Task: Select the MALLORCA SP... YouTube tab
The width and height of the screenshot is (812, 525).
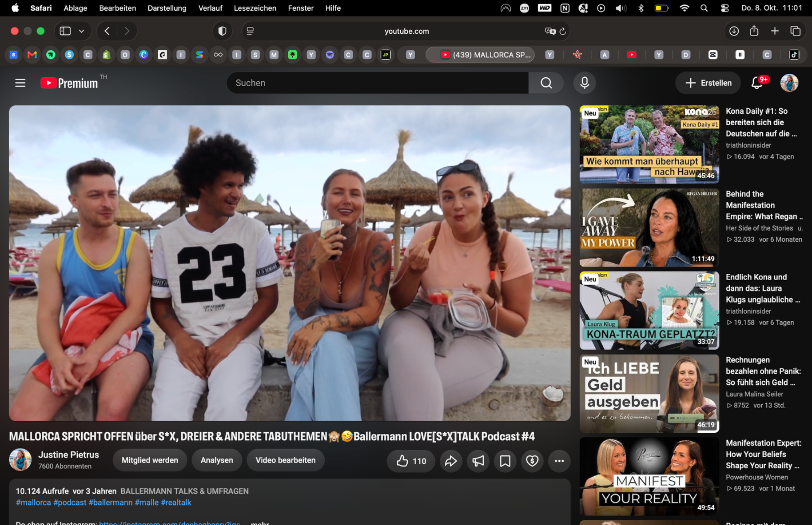Action: click(x=480, y=55)
